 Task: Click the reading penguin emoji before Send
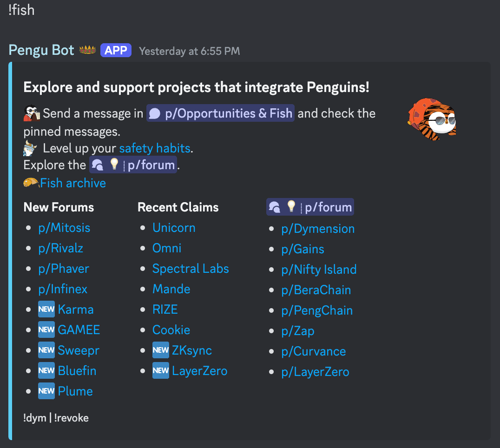pyautogui.click(x=32, y=113)
